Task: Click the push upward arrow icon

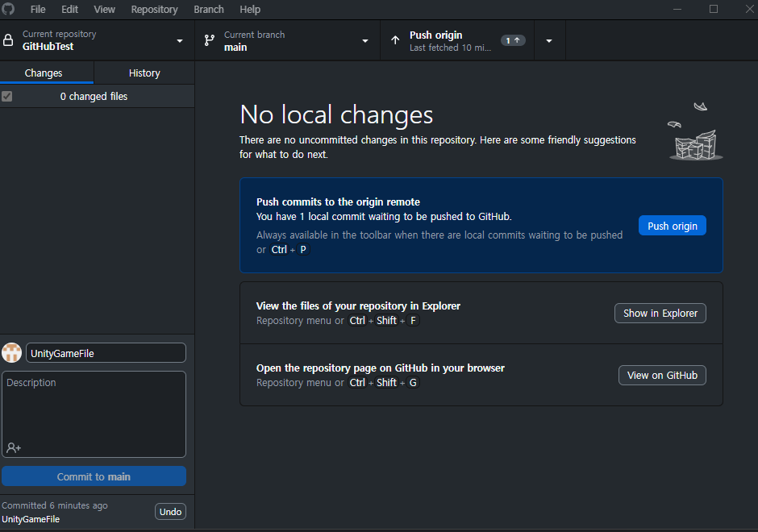Action: click(395, 40)
